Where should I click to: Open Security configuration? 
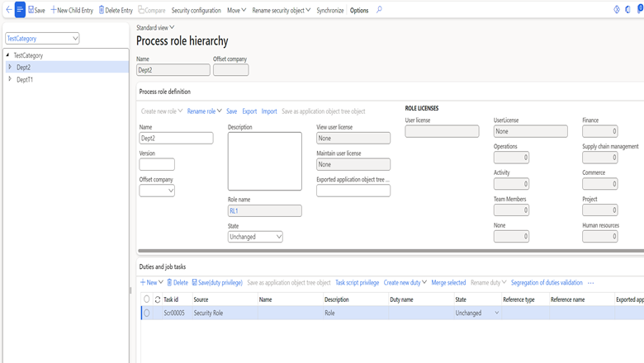196,10
